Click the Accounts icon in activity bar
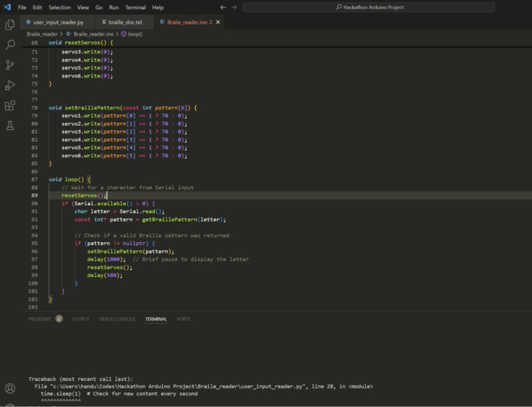Image resolution: width=532 pixels, height=407 pixels. coord(10,388)
